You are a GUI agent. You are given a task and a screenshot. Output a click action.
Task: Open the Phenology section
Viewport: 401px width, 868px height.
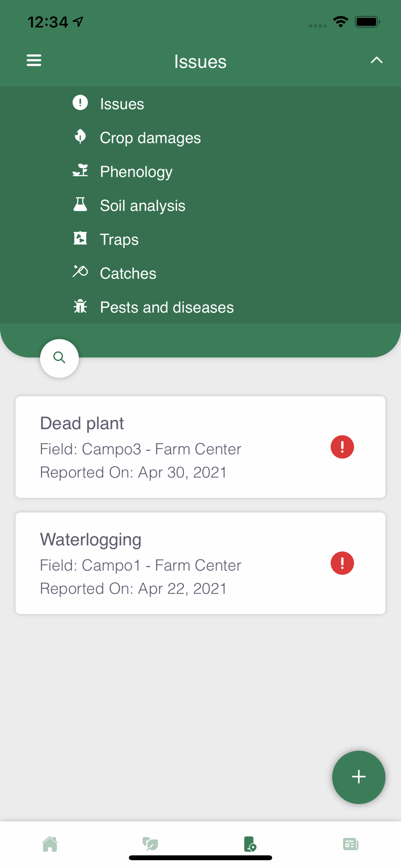click(x=136, y=171)
